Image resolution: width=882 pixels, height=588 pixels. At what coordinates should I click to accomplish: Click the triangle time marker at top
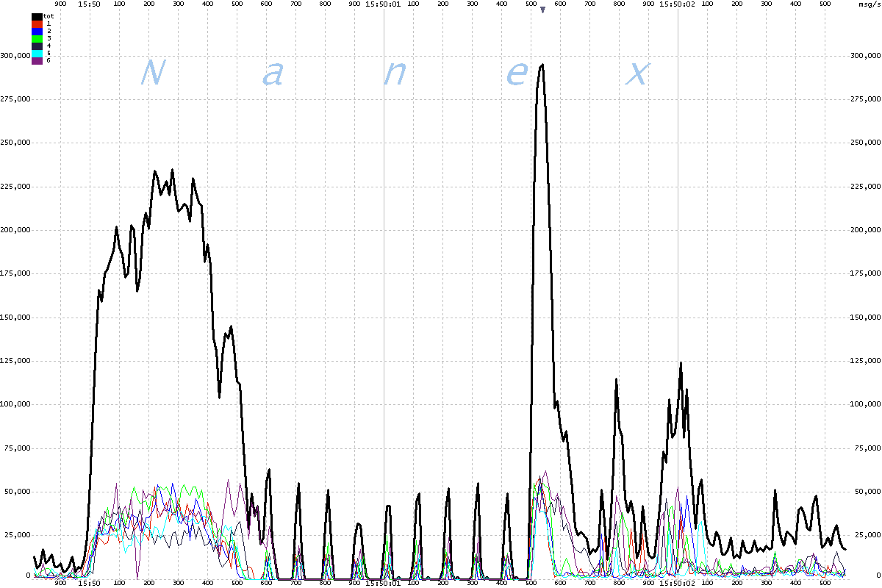pyautogui.click(x=542, y=10)
